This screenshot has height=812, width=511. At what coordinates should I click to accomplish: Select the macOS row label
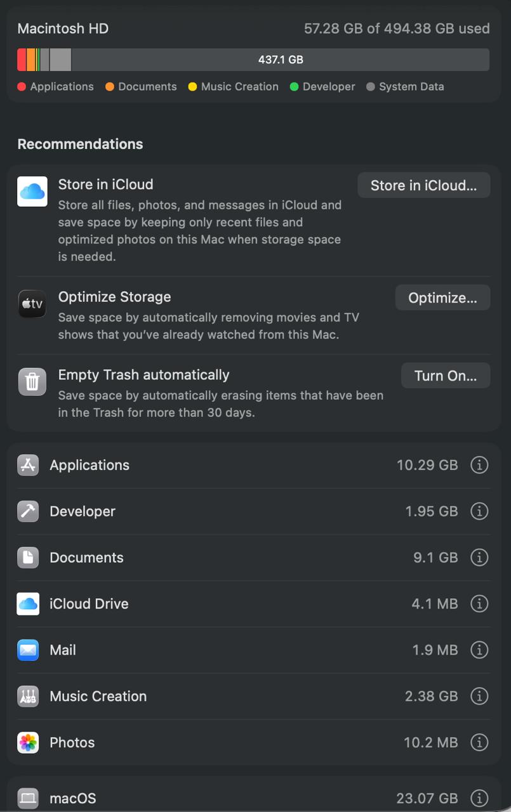[73, 798]
